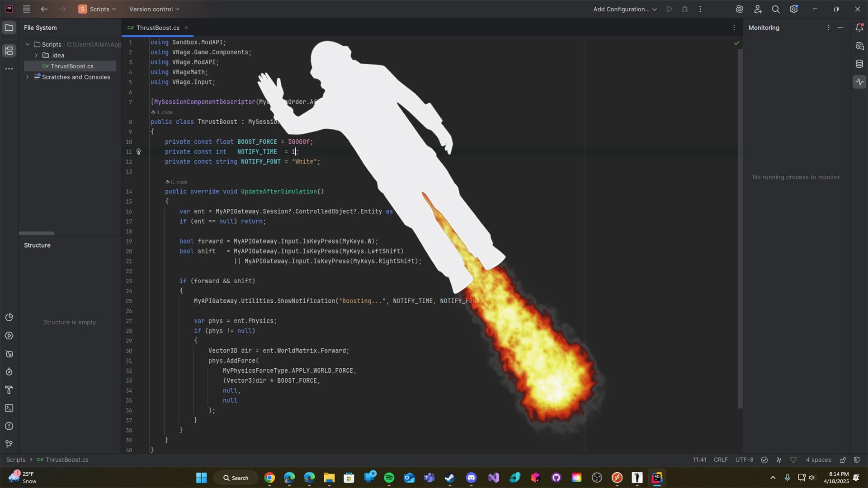Screen dimensions: 868x488
Task: Toggle the Monitoring tool window icon
Action: (x=859, y=82)
